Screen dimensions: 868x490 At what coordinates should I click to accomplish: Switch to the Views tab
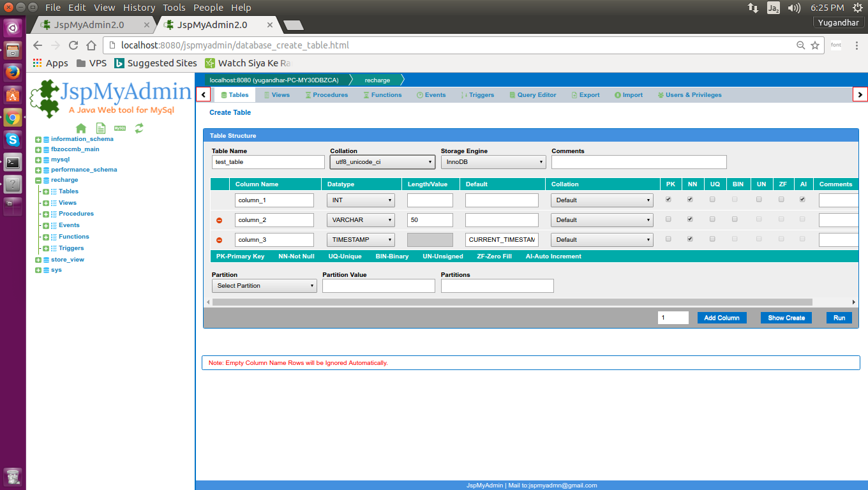click(277, 94)
